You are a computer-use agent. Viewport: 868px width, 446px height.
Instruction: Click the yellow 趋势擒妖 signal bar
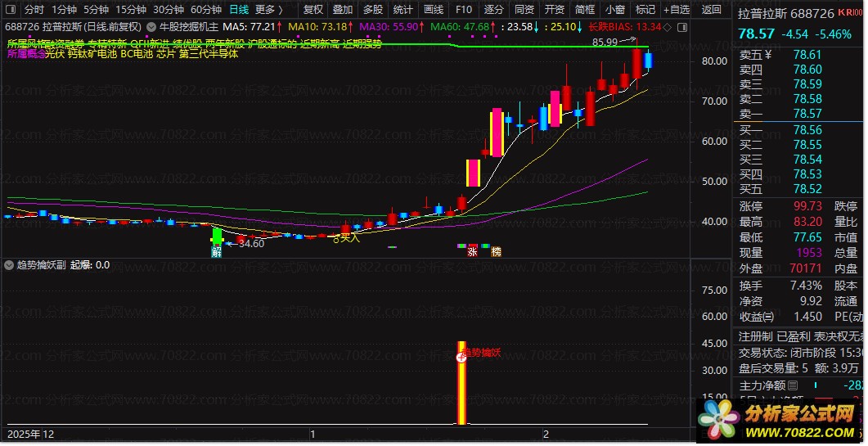461,383
